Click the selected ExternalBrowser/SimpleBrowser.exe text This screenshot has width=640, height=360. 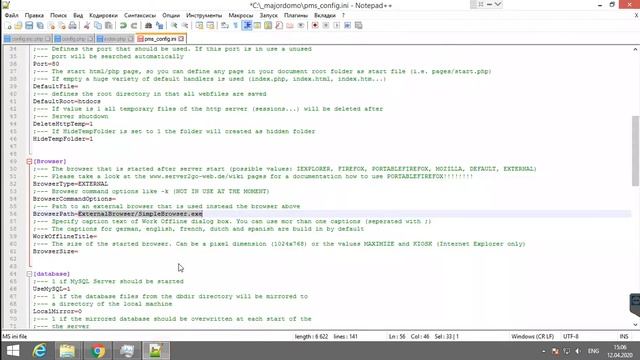pos(140,214)
